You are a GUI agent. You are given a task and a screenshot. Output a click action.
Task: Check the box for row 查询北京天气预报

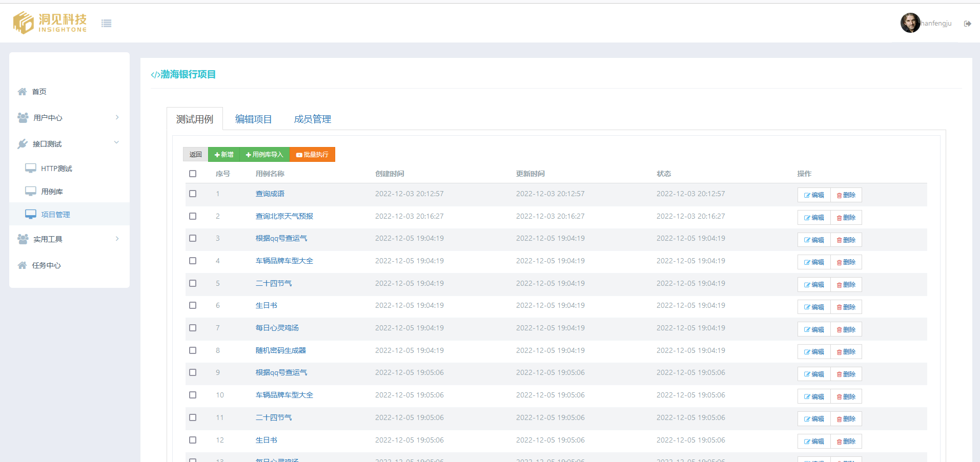pos(193,216)
